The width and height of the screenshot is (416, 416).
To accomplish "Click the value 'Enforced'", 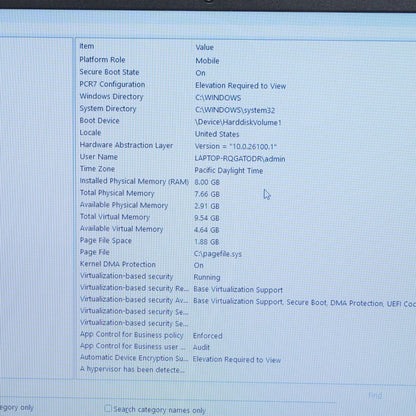I will [208, 336].
